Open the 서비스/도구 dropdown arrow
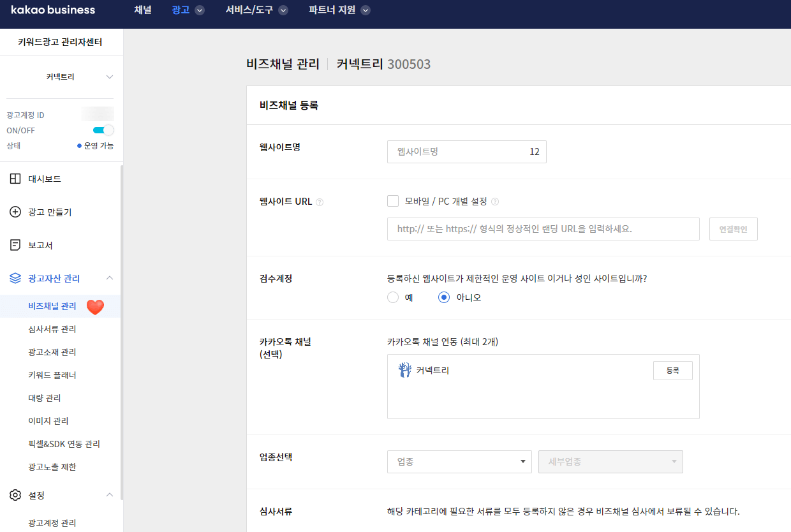The image size is (791, 532). pos(283,10)
